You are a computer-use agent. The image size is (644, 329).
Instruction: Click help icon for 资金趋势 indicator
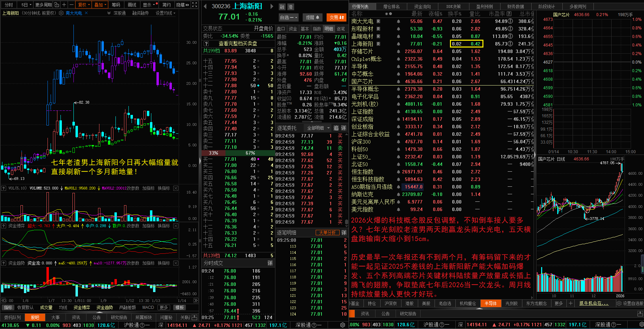click(x=4, y=263)
